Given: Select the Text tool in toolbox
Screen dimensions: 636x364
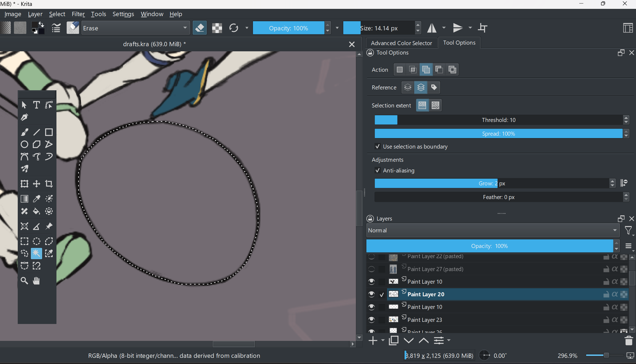Looking at the screenshot, I should pyautogui.click(x=37, y=105).
